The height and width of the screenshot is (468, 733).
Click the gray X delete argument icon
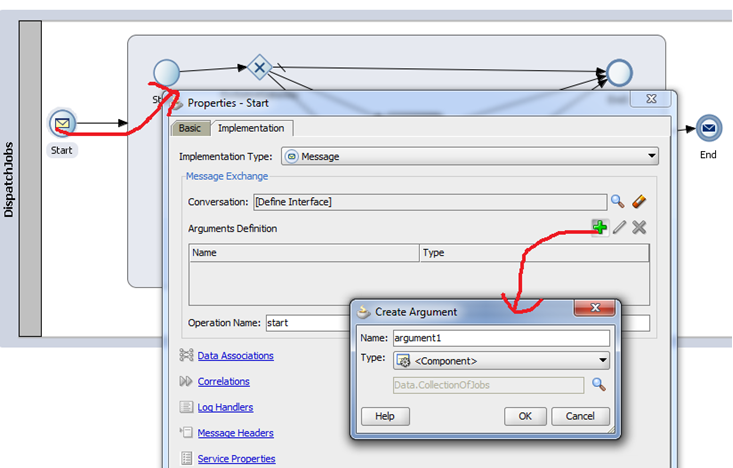pyautogui.click(x=639, y=228)
